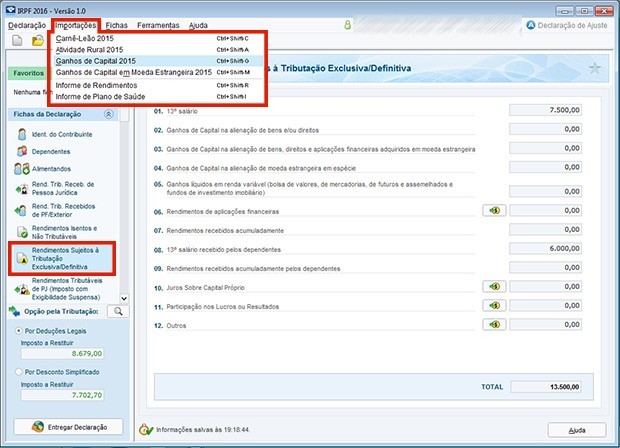
Task: Choose Atividade Rural 2015 import entry
Action: coord(158,49)
